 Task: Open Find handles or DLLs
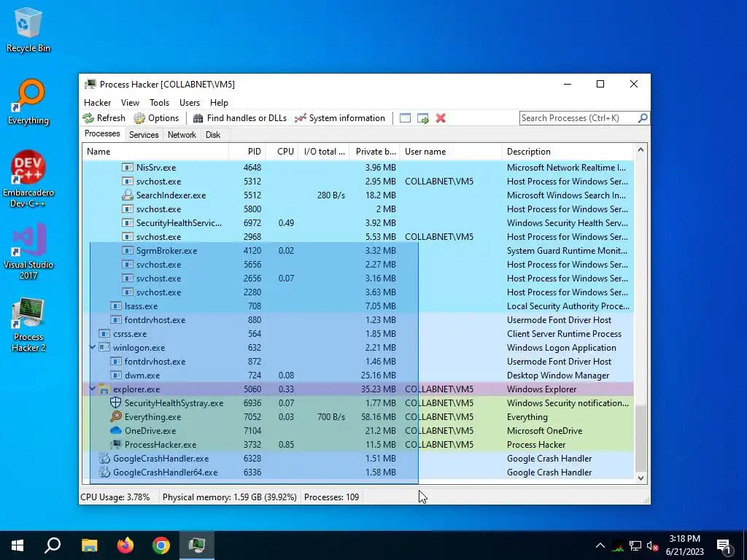pyautogui.click(x=239, y=118)
